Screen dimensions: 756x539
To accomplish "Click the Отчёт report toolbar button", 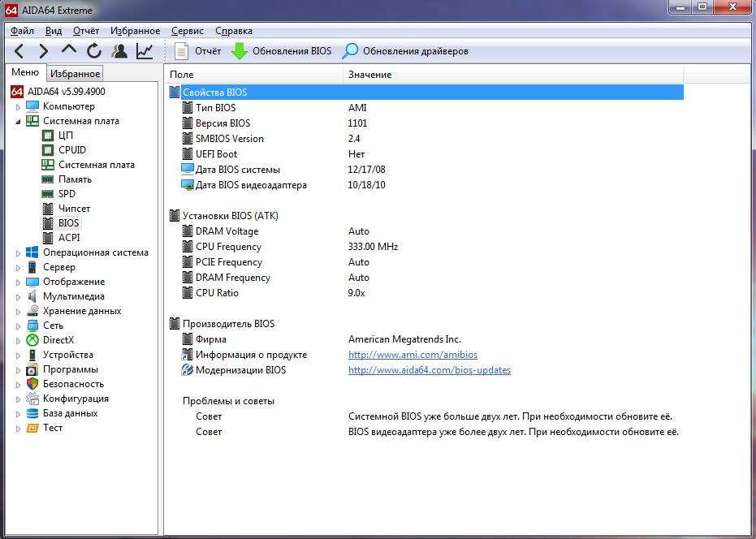I will click(x=198, y=51).
